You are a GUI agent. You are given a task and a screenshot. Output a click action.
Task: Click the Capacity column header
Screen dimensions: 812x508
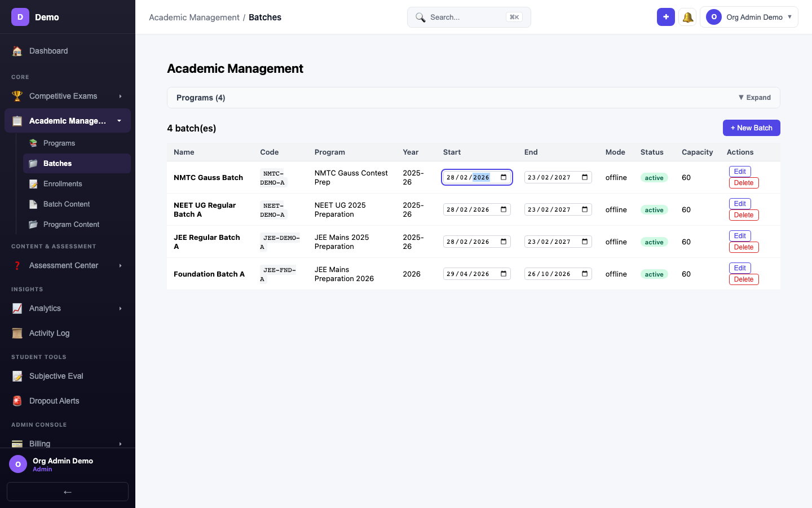tap(697, 152)
